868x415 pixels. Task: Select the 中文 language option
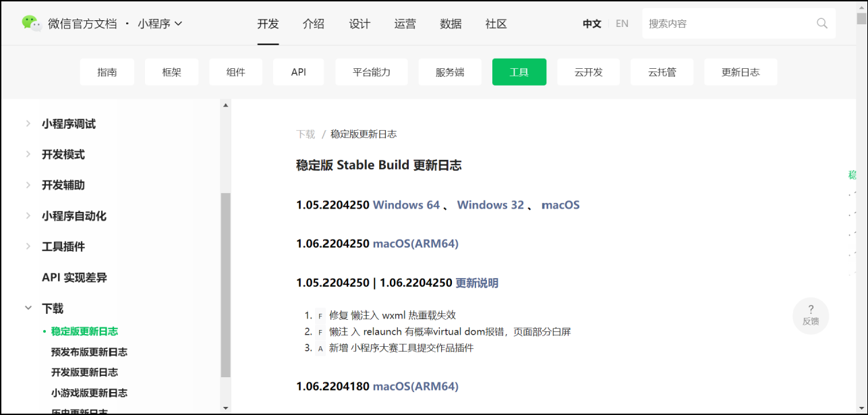coord(591,23)
